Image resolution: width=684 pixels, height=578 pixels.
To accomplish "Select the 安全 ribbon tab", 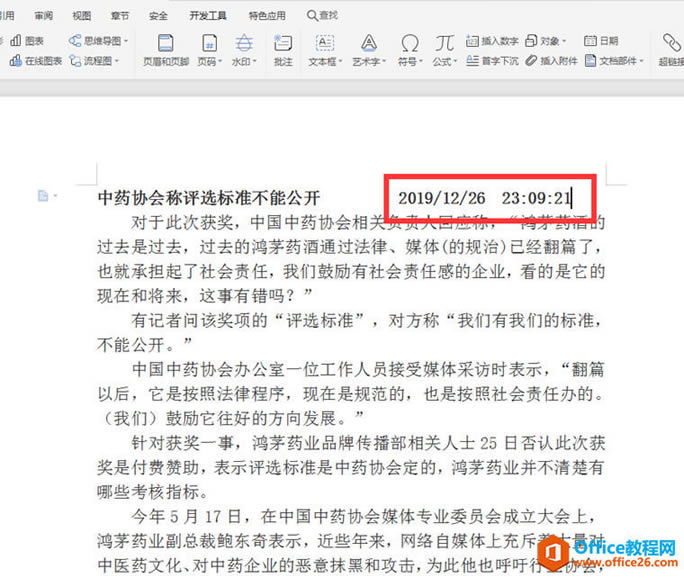I will (x=158, y=16).
